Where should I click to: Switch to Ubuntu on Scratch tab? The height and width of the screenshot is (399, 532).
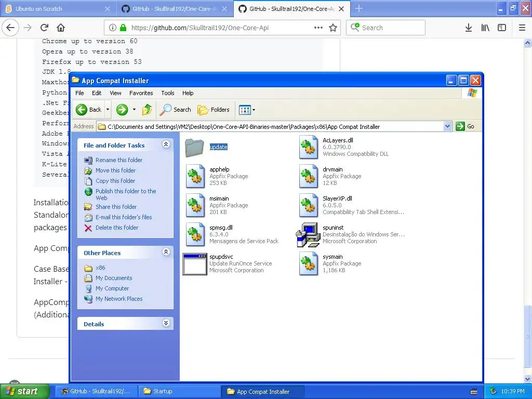point(58,9)
